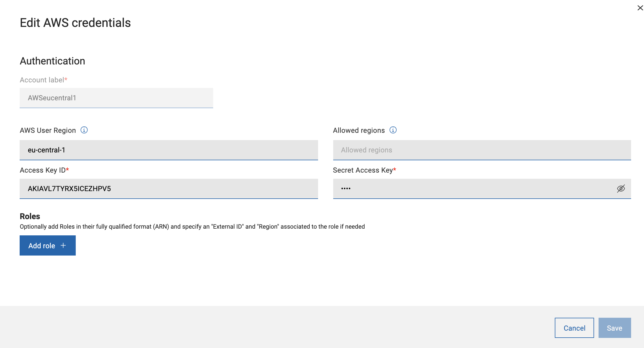Click the AWS User Region info icon
The height and width of the screenshot is (348, 644).
[84, 130]
